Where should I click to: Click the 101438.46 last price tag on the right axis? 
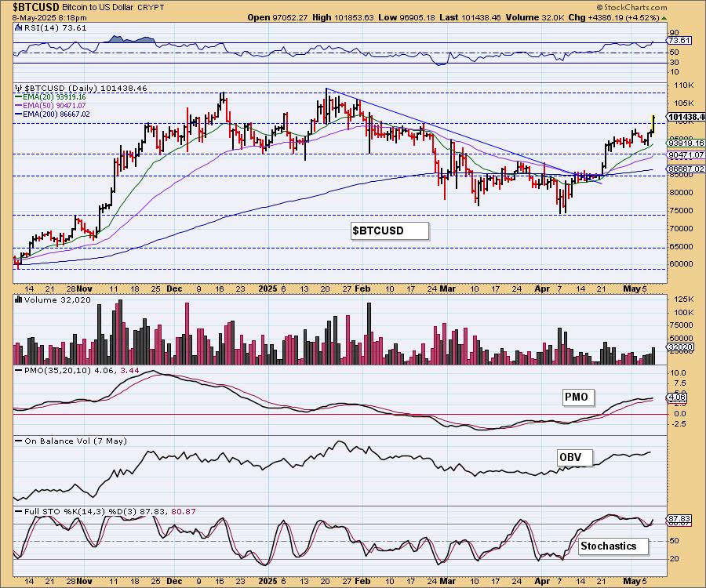click(686, 117)
